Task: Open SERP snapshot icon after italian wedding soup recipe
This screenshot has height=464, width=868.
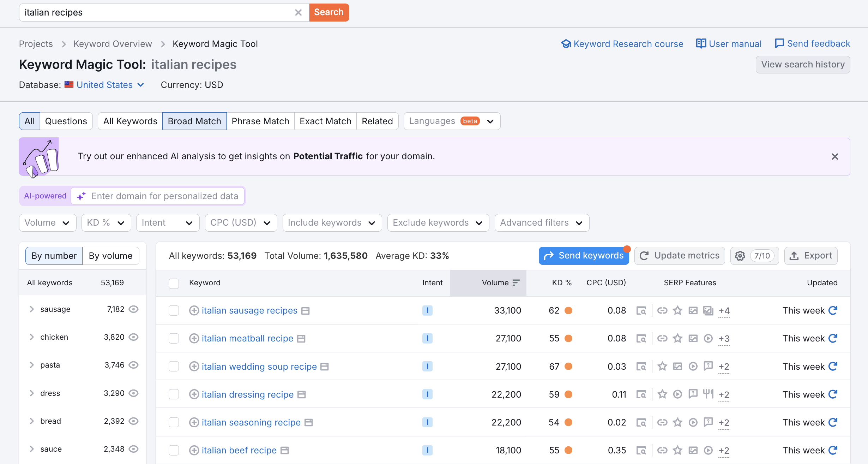Action: tap(325, 367)
